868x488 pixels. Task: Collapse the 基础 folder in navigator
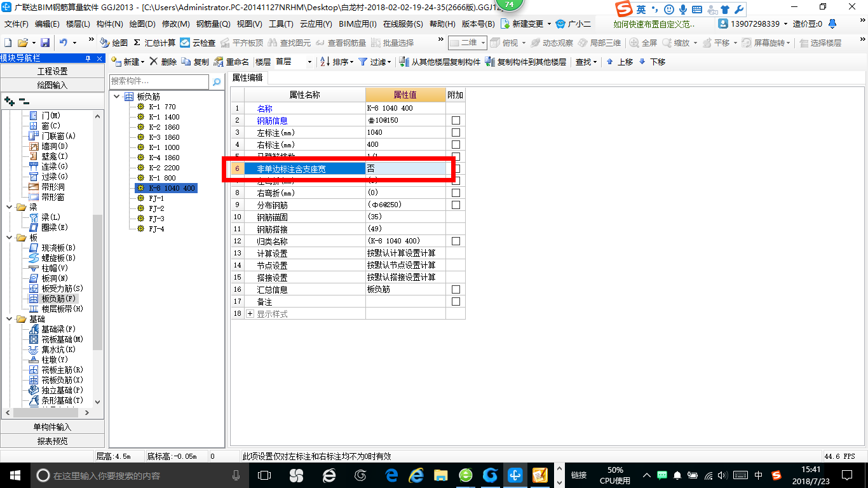tap(9, 319)
